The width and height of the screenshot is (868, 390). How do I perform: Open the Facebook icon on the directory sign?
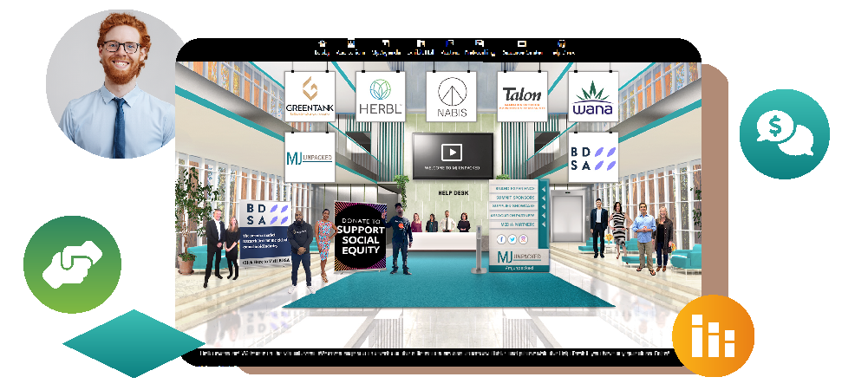pos(501,239)
